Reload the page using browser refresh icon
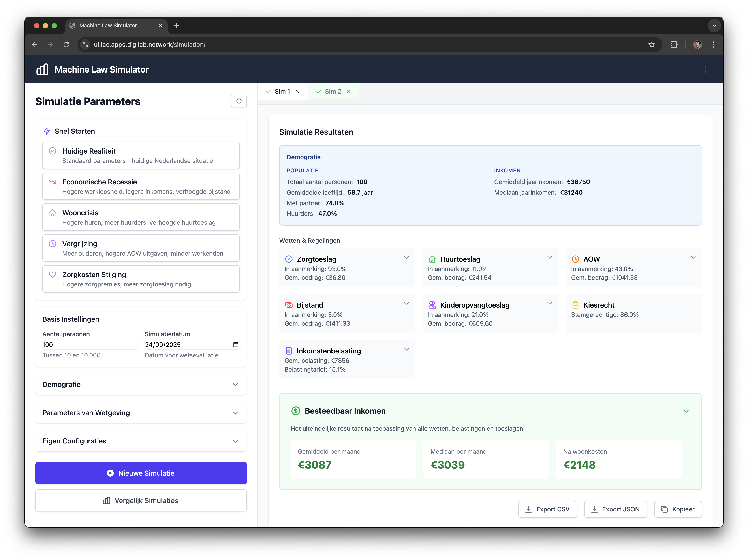The height and width of the screenshot is (560, 748). tap(66, 45)
